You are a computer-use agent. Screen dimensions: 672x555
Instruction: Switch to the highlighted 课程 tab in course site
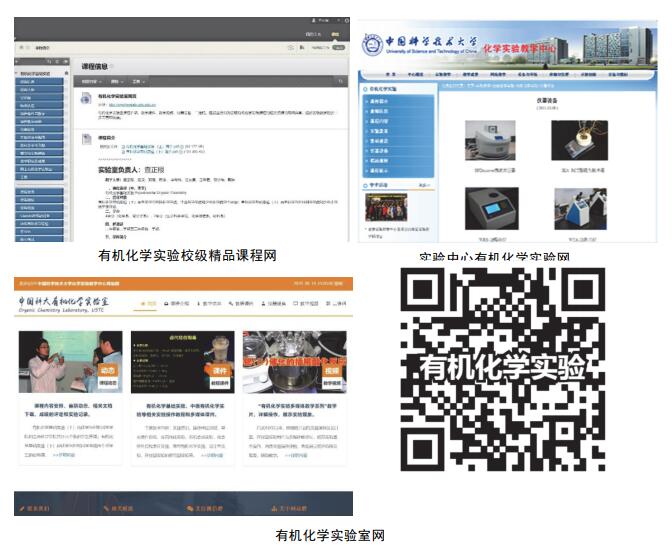click(335, 34)
